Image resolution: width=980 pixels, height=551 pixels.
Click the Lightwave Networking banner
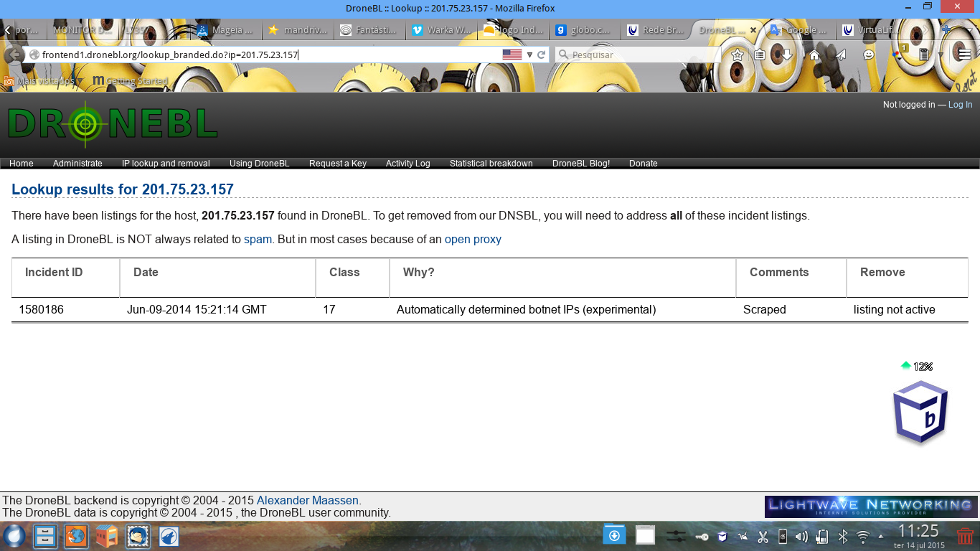(x=871, y=507)
